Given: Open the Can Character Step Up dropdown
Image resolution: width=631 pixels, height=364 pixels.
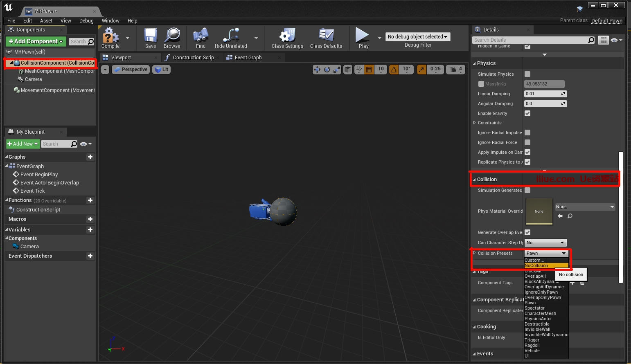Looking at the screenshot, I should click(545, 243).
